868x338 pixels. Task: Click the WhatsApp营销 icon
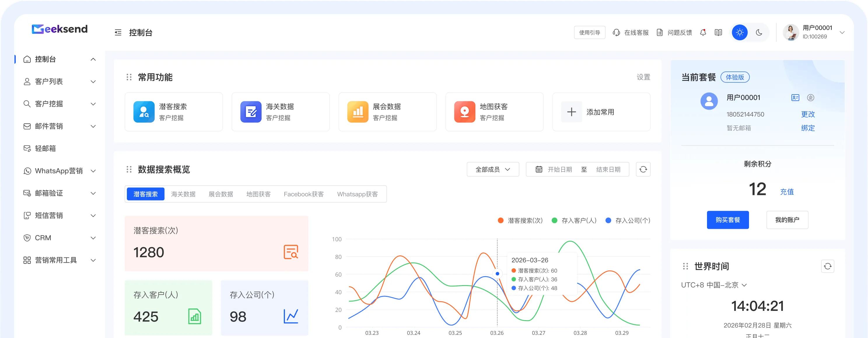coord(27,171)
